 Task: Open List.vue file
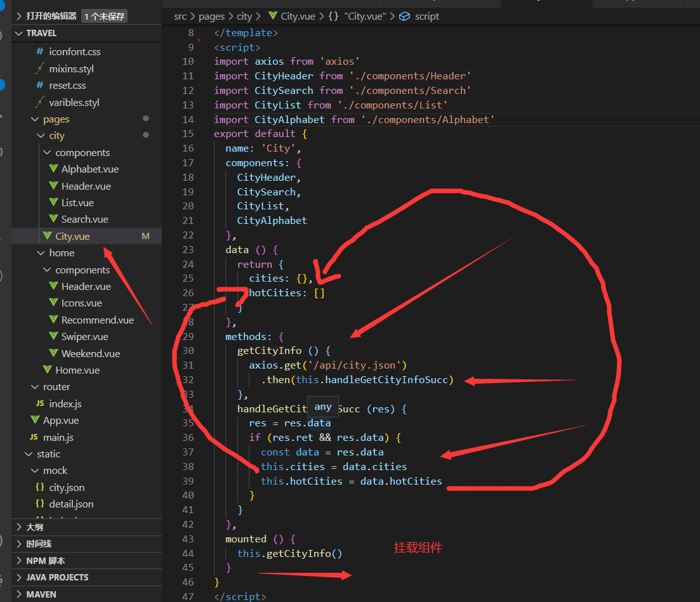77,202
